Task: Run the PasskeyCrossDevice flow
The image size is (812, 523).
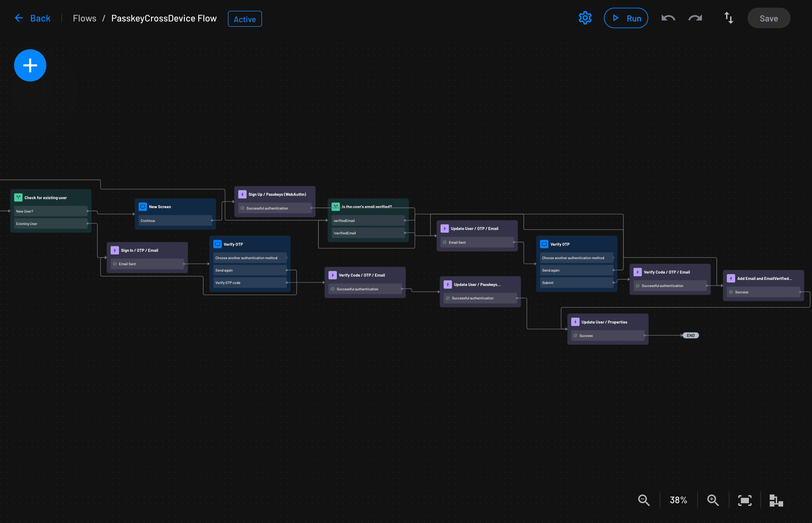Action: click(626, 18)
